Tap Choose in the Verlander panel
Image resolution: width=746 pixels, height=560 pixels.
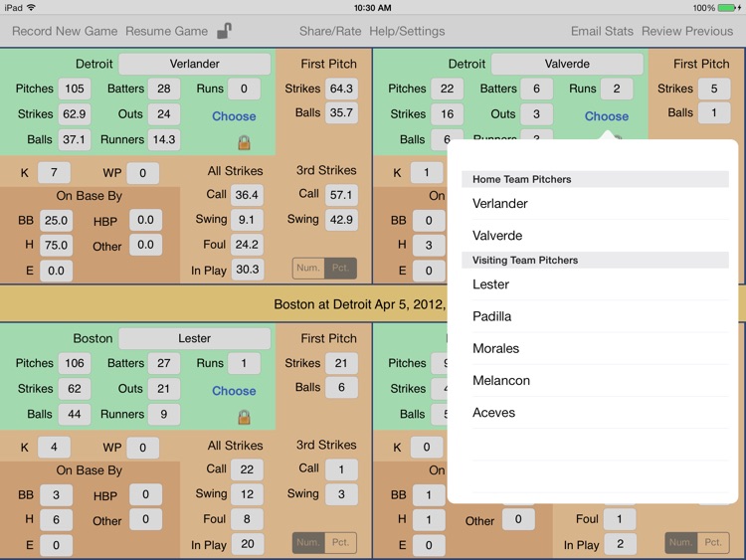[x=234, y=116]
